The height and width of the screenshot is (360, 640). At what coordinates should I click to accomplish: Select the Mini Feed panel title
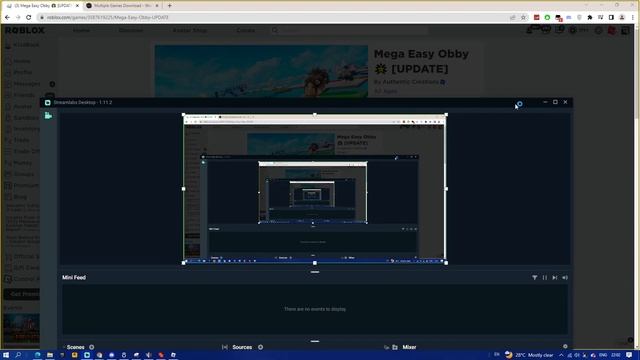tap(74, 278)
